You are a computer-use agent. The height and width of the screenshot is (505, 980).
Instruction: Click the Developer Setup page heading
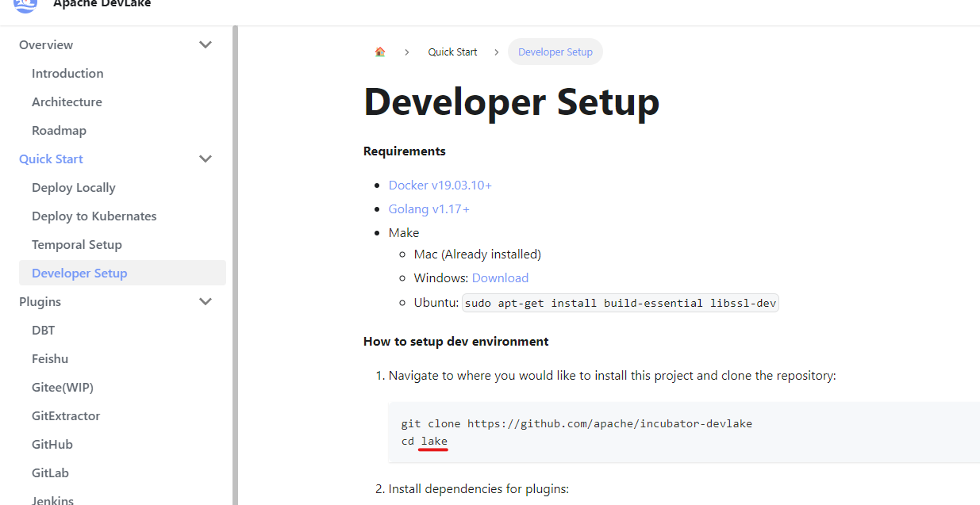[512, 102]
